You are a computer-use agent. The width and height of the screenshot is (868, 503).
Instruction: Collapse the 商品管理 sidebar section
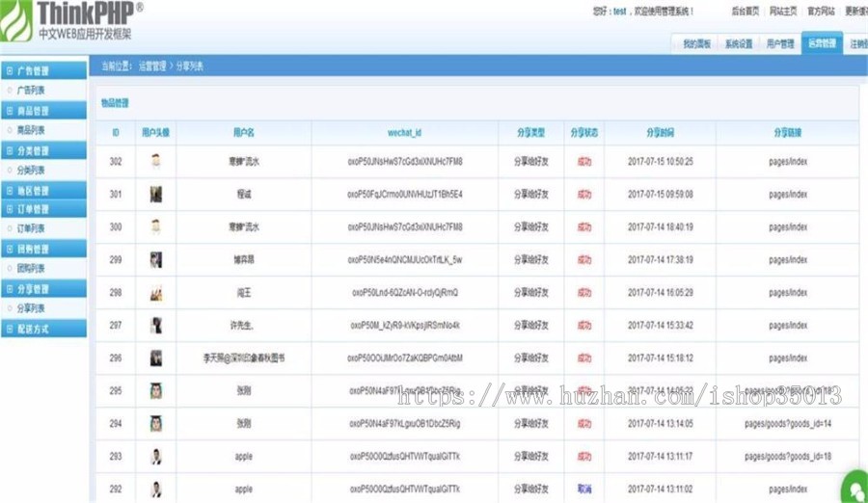pyautogui.click(x=43, y=111)
